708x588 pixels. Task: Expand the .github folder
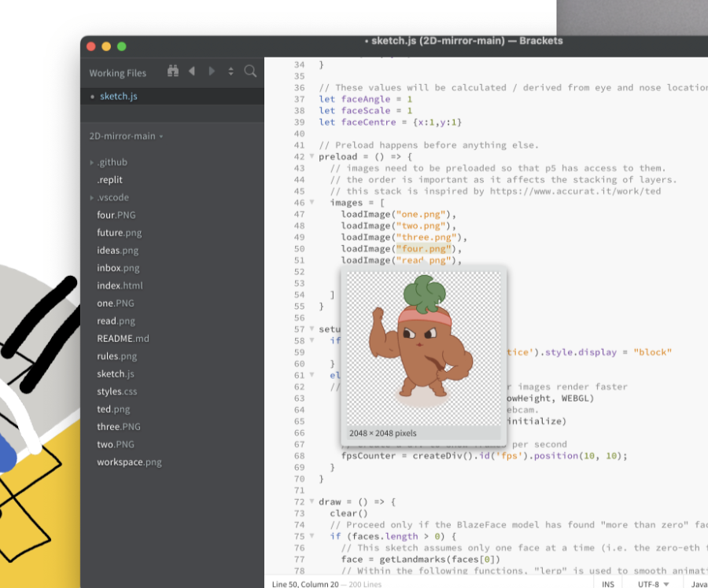pyautogui.click(x=92, y=163)
